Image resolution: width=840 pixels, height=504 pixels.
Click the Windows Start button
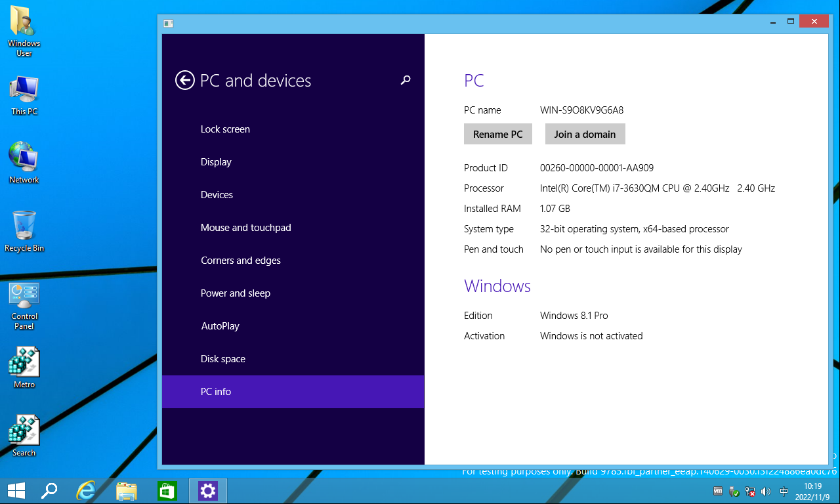16,491
